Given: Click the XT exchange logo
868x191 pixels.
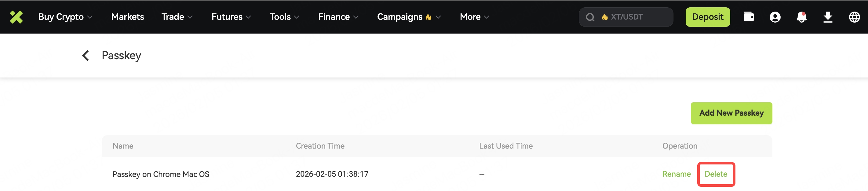Looking at the screenshot, I should tap(16, 17).
